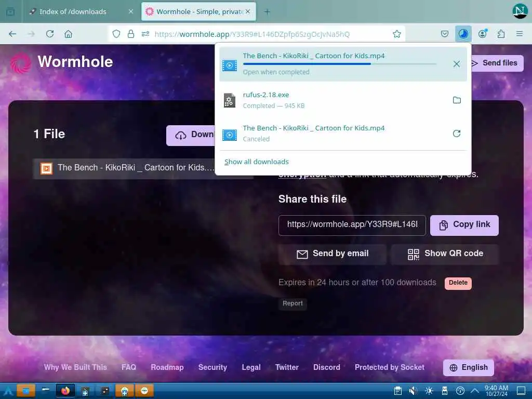Cancel the in-progress Bench mp4 download
The height and width of the screenshot is (399, 532).
[x=457, y=64]
